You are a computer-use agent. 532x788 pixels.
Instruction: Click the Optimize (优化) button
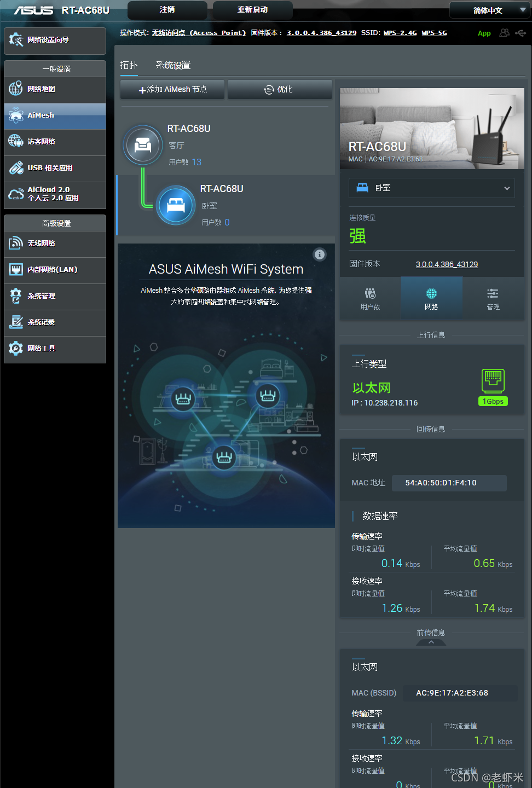coord(280,89)
